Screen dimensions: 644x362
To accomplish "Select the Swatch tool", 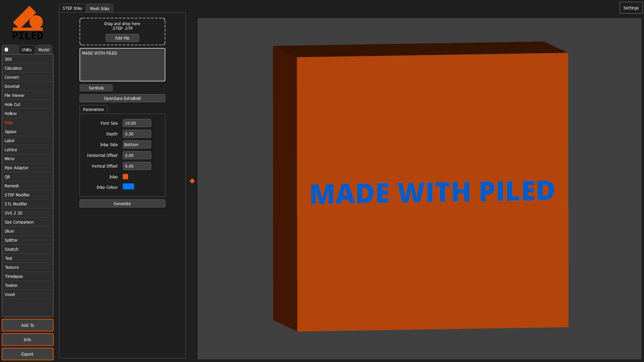I will (x=28, y=249).
